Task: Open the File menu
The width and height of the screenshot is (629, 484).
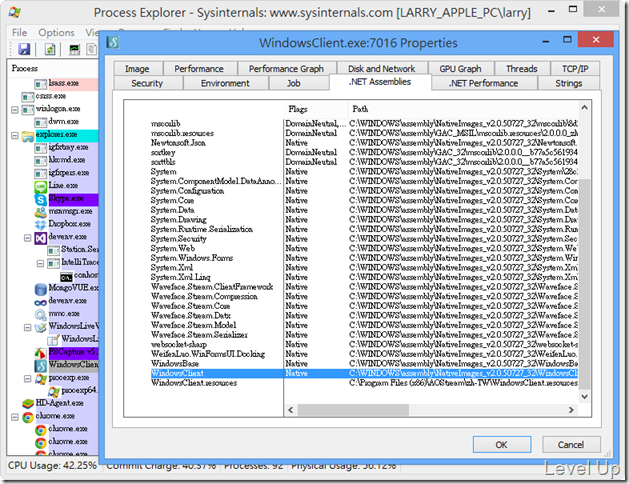Action: click(19, 32)
